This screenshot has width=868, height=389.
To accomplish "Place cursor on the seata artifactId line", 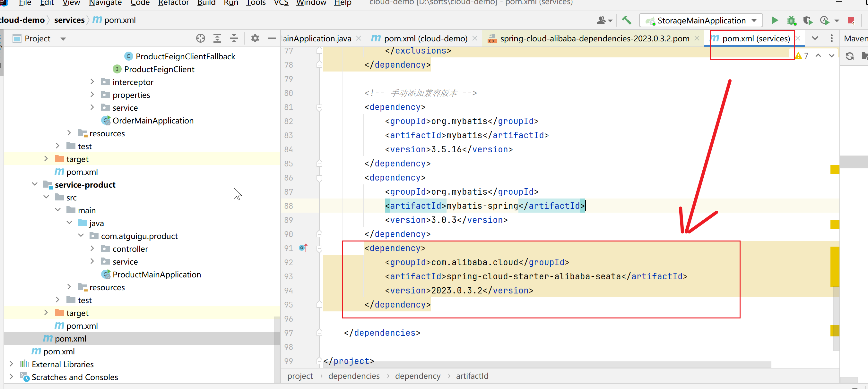I will 536,276.
